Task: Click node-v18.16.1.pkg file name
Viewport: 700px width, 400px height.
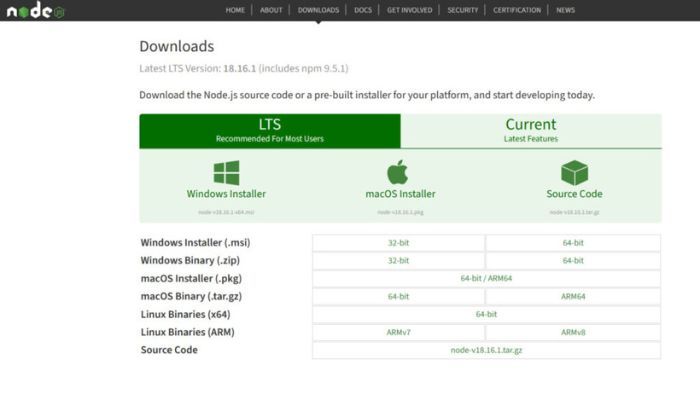Action: pyautogui.click(x=400, y=212)
